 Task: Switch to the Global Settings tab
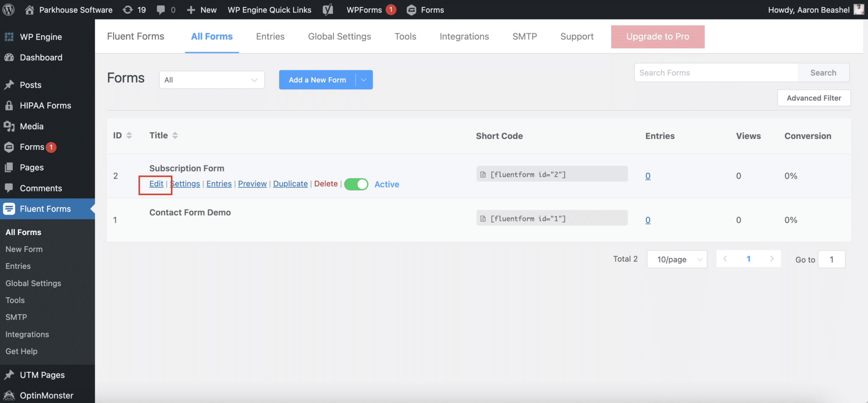point(339,36)
